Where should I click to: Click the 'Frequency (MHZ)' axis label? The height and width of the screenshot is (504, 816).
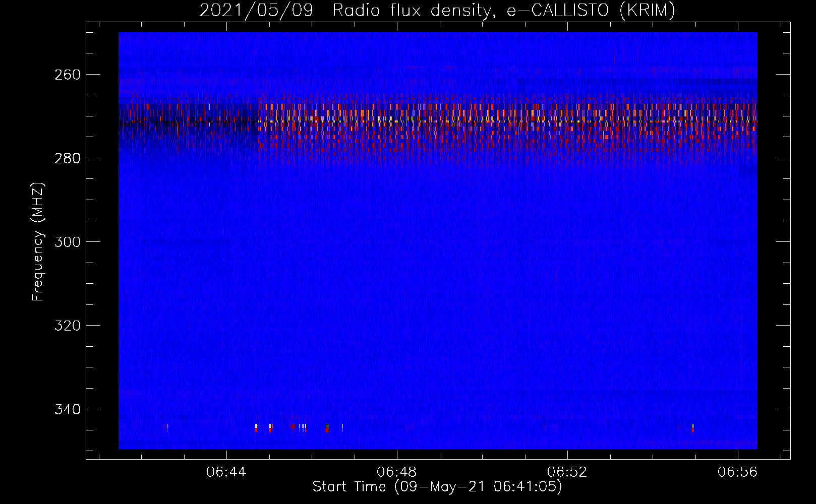pyautogui.click(x=38, y=242)
